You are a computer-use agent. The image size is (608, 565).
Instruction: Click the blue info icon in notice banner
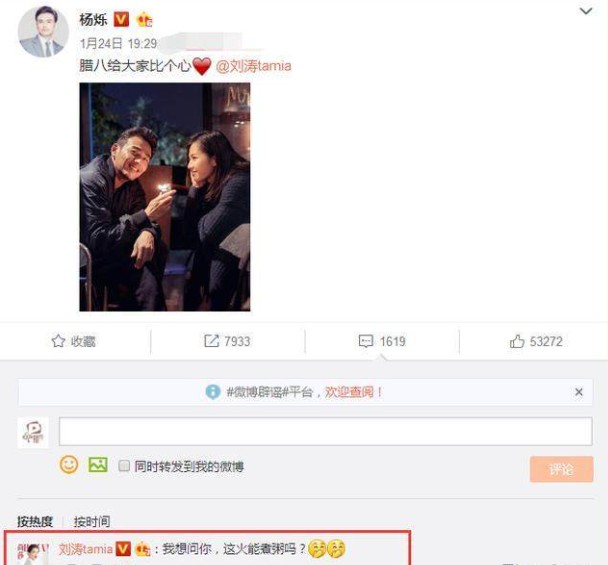(x=213, y=392)
